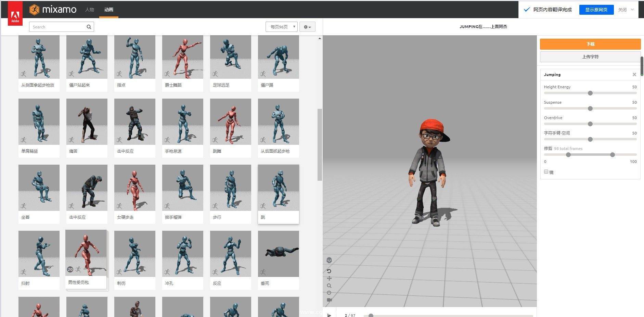
Task: Select the 指点 animation thumbnail
Action: pos(135,57)
